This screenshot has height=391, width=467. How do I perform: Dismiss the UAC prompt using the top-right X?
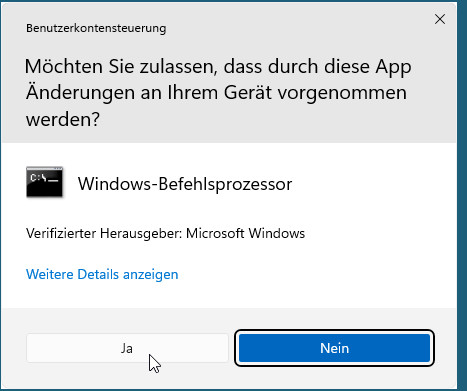[440, 19]
